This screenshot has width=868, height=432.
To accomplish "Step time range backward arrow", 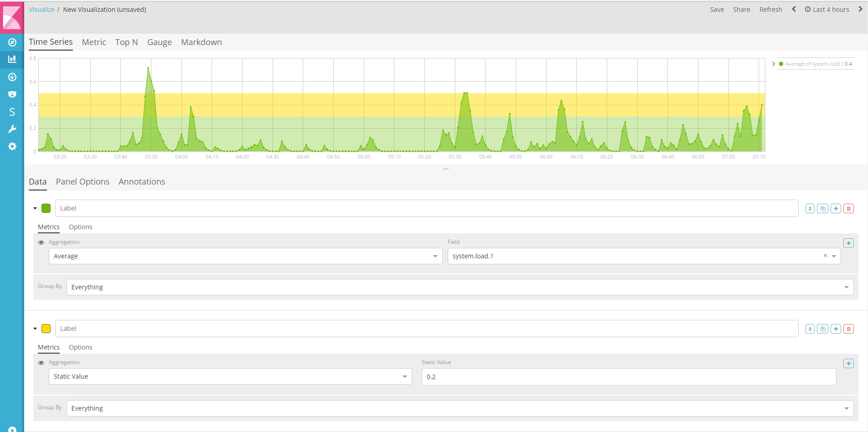I will pos(794,9).
